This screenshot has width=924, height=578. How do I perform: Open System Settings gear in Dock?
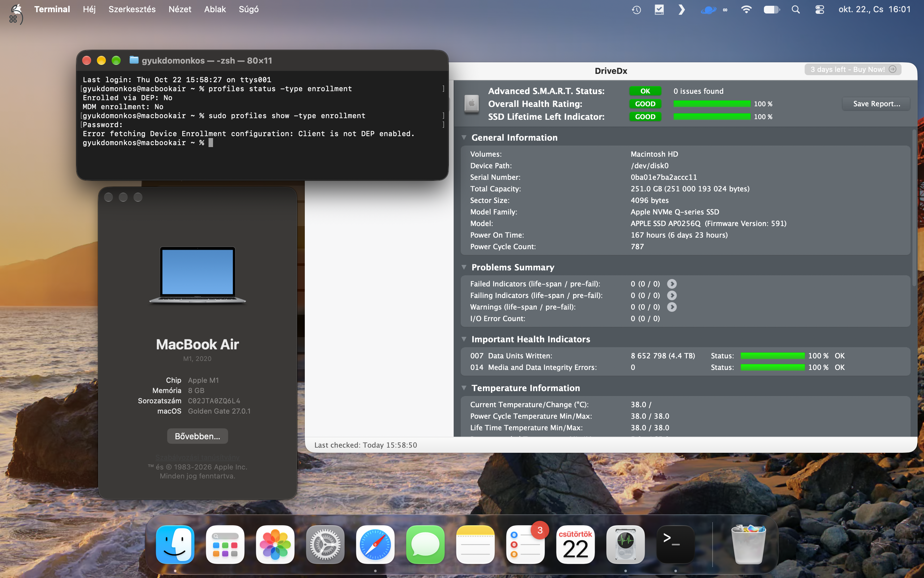[x=325, y=544]
